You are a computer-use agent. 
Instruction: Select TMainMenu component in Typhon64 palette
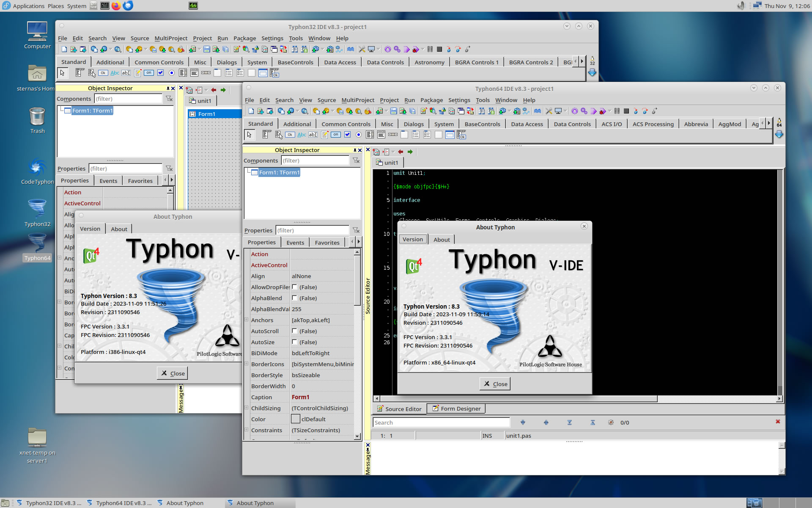267,135
